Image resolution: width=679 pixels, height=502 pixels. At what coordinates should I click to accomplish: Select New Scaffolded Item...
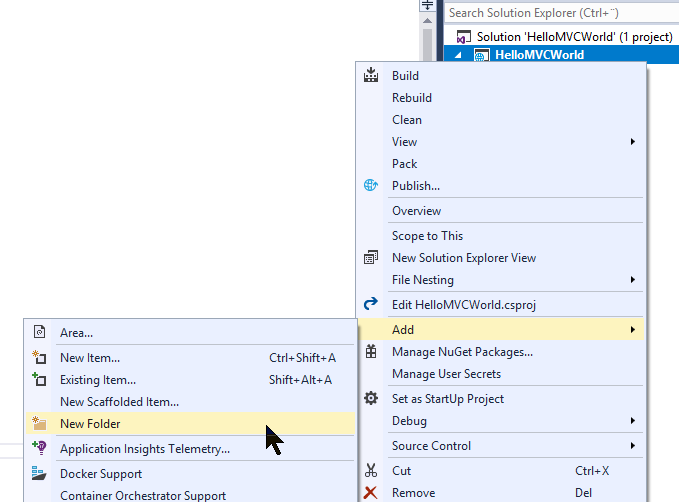[190, 402]
